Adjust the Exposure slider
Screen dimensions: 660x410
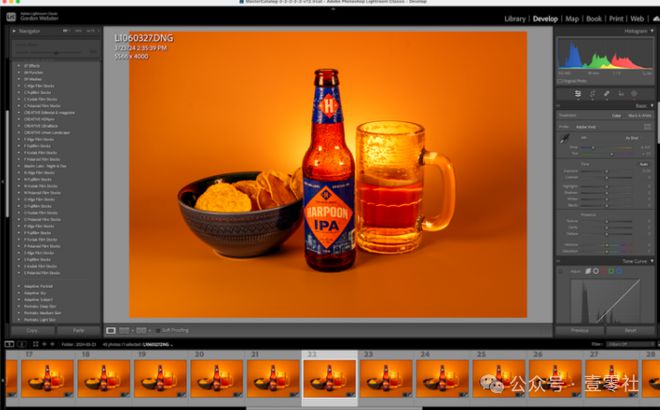606,171
